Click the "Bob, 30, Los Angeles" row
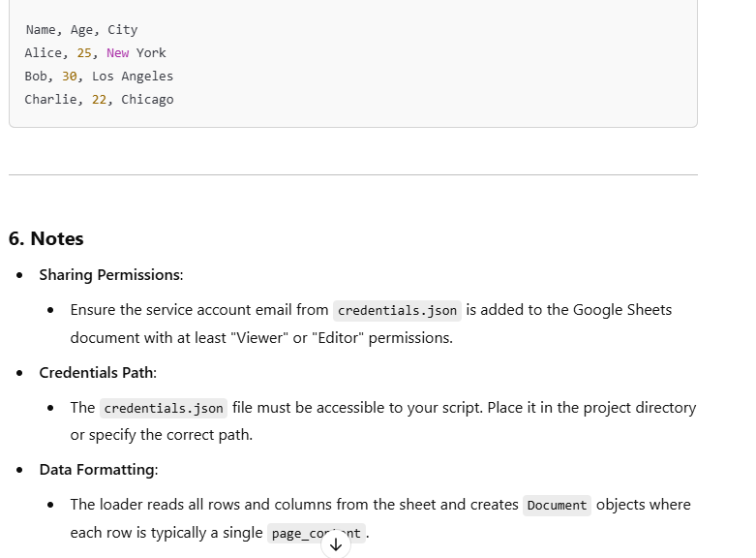Viewport: 756px width, 558px height. (99, 77)
